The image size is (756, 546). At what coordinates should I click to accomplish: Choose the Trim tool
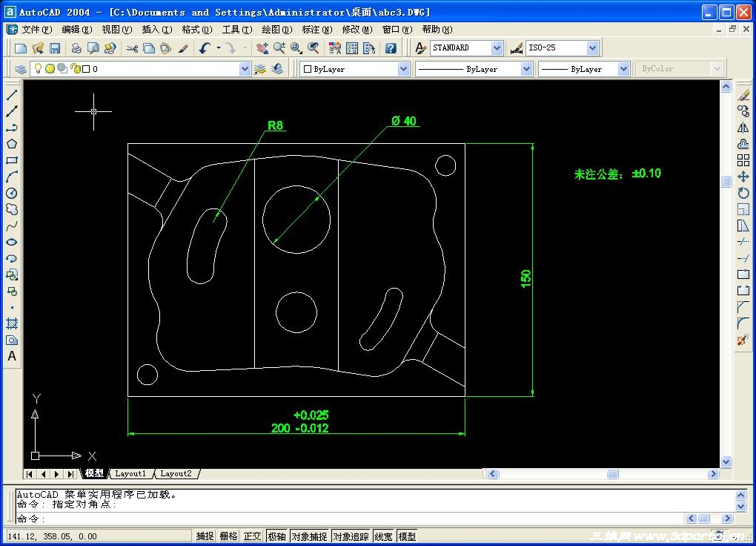tap(743, 243)
